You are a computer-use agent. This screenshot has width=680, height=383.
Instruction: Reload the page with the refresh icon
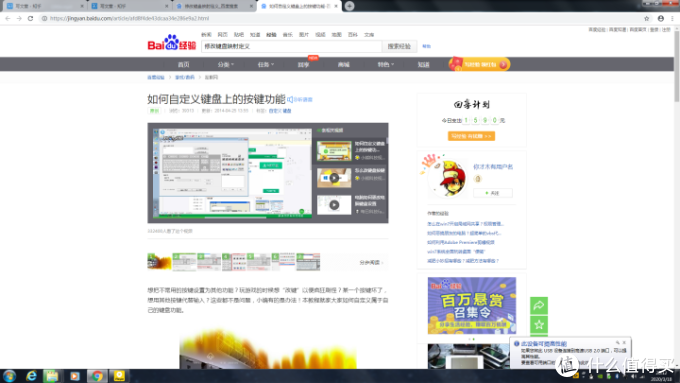30,18
